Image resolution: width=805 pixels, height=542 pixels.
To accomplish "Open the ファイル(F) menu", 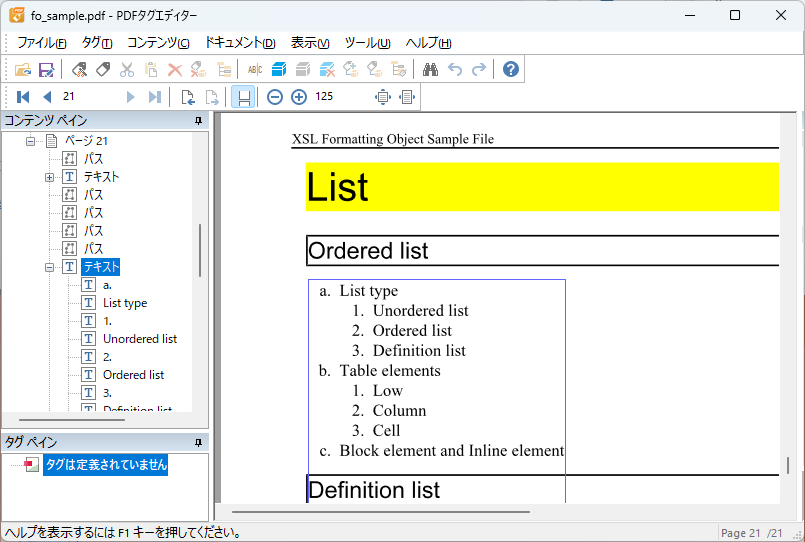I will click(42, 43).
